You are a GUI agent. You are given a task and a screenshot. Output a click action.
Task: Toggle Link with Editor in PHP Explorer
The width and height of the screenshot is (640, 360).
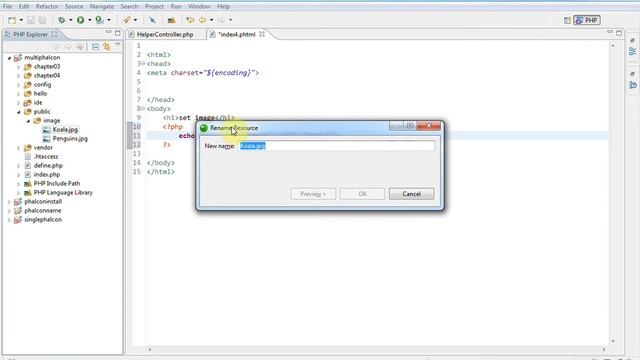click(107, 47)
